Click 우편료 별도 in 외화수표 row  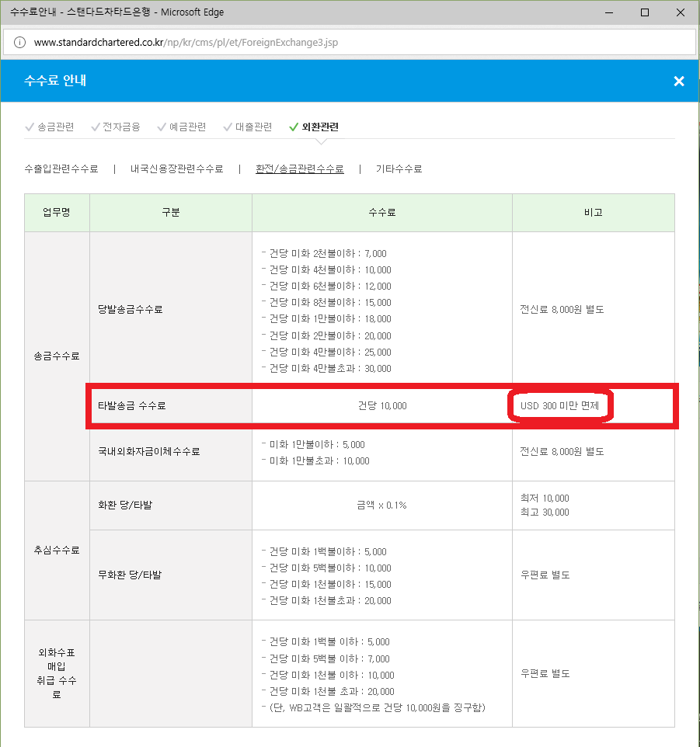pos(545,674)
